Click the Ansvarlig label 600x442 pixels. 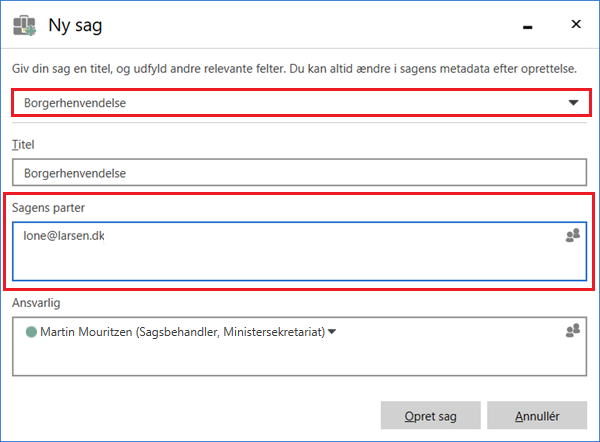coord(36,303)
